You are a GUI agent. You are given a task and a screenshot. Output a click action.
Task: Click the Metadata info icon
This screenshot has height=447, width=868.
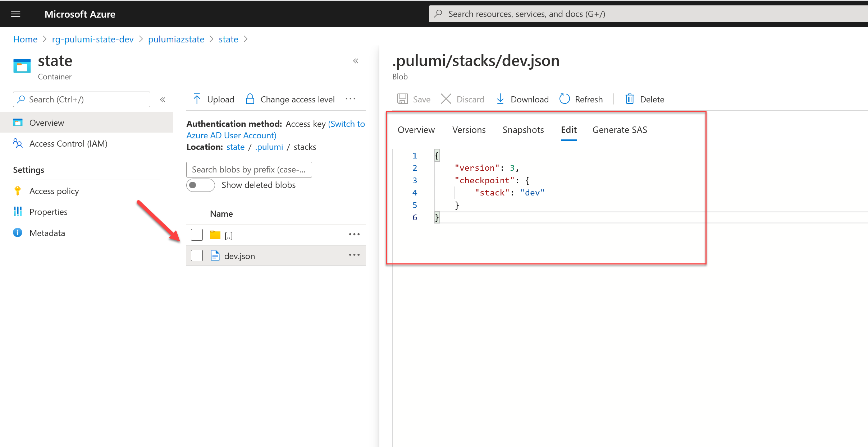18,233
